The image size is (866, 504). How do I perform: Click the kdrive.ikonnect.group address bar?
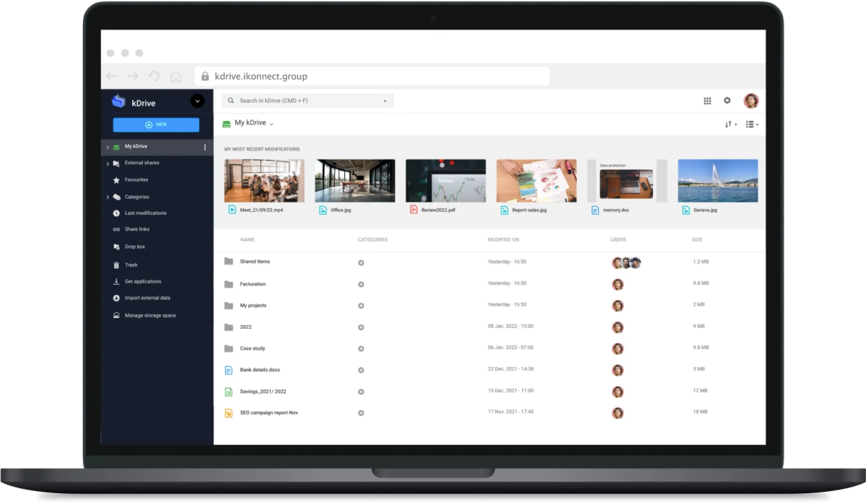(x=372, y=76)
